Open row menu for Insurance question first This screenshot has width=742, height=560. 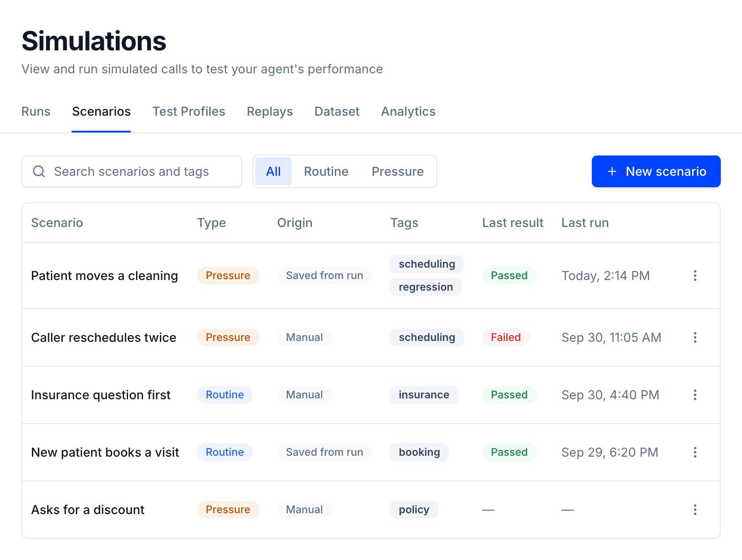tap(695, 395)
